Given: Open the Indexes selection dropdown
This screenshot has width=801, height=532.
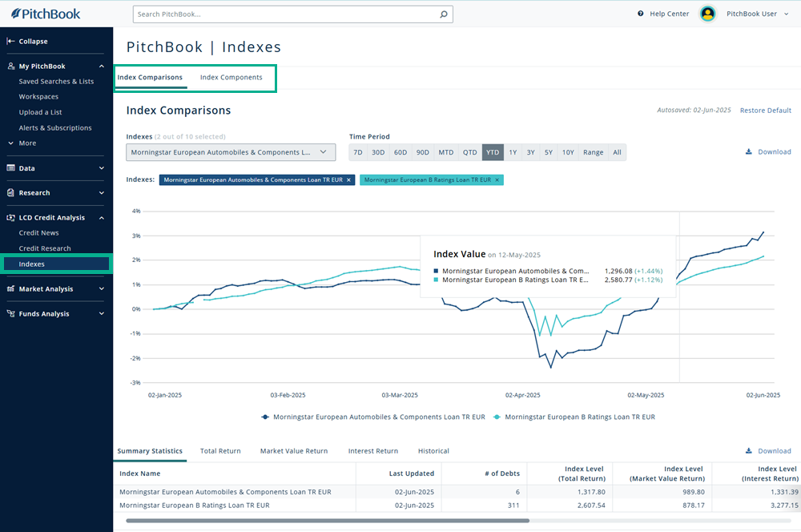Looking at the screenshot, I should 230,151.
